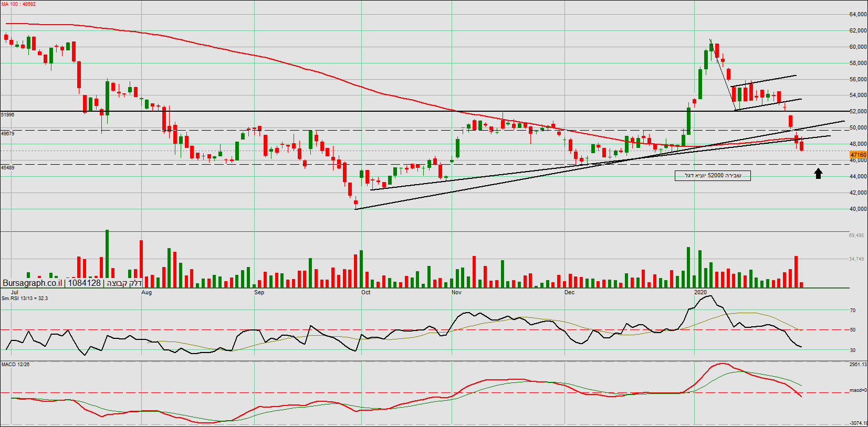Select the 49679 dashed level label
The height and width of the screenshot is (427, 868).
point(8,134)
